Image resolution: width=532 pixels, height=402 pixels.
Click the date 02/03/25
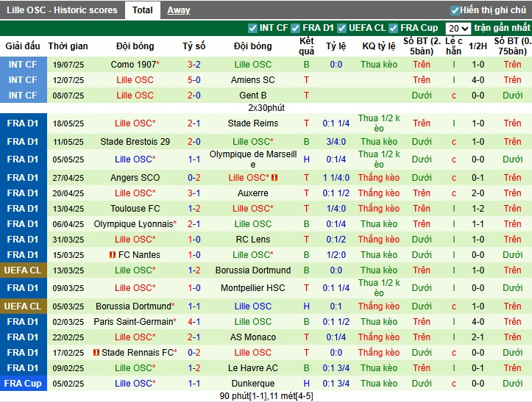pyautogui.click(x=68, y=322)
